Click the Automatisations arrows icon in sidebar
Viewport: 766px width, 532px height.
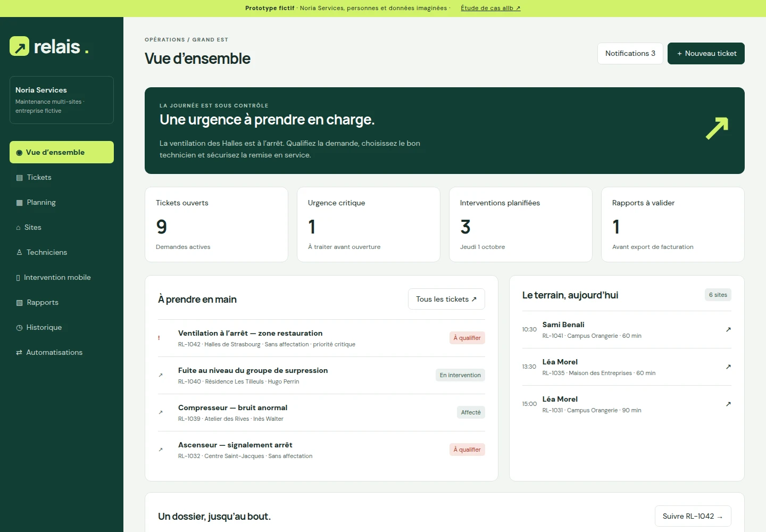[x=19, y=353]
